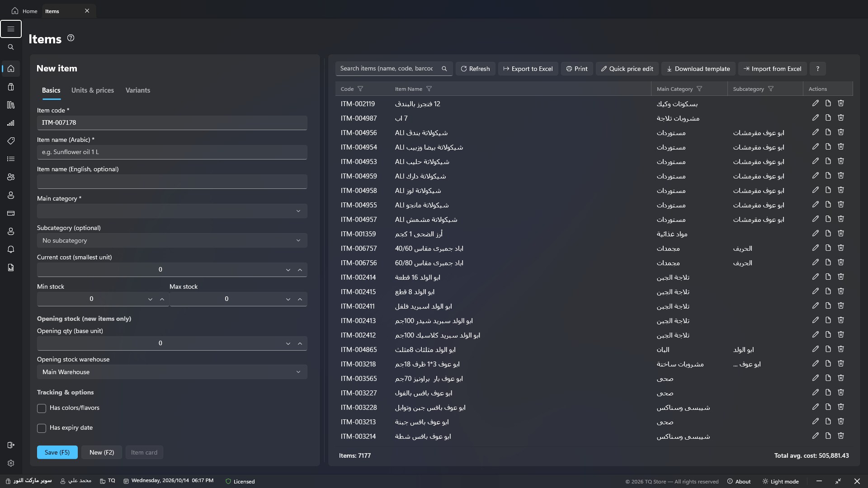Click the sidebar search icon
868x488 pixels.
click(11, 47)
